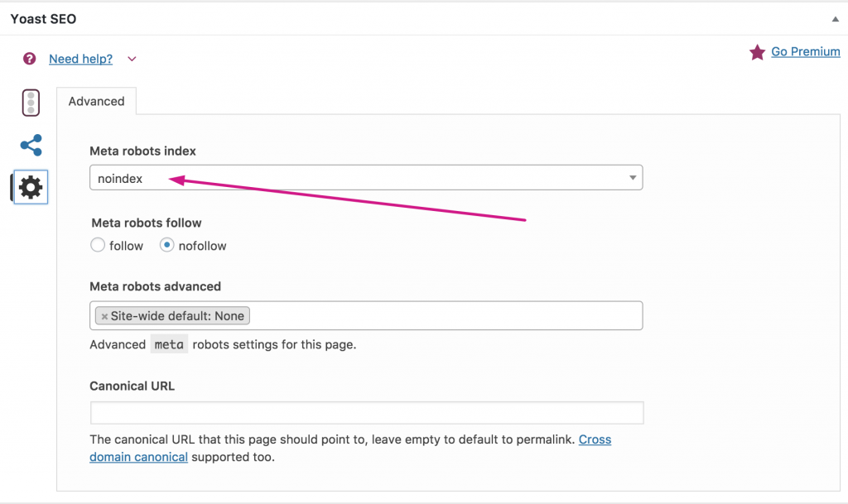Expand the chevron next to Need help
This screenshot has width=848, height=504.
132,59
